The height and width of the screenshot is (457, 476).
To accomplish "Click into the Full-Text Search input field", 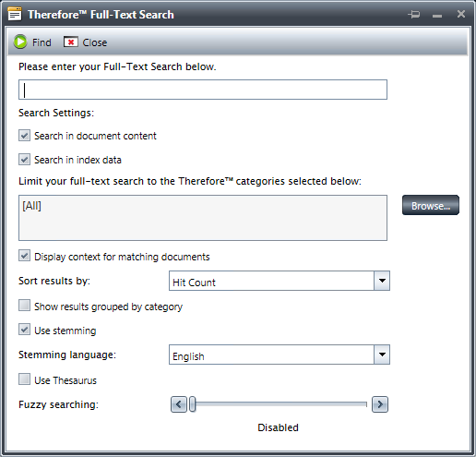I will 203,90.
